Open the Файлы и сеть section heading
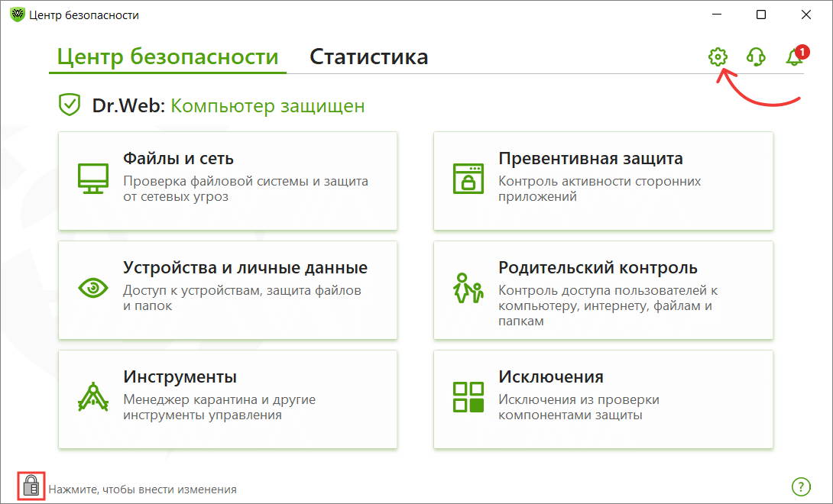This screenshot has width=833, height=504. tap(178, 158)
